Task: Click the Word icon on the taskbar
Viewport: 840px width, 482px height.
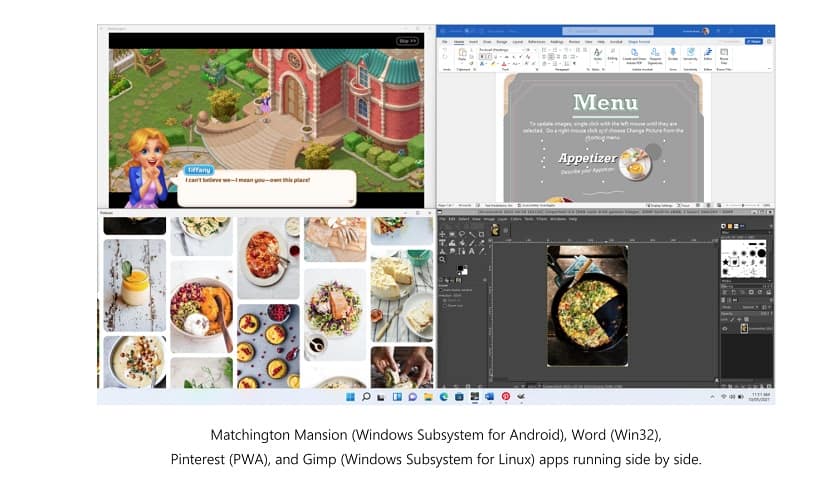Action: tap(490, 396)
